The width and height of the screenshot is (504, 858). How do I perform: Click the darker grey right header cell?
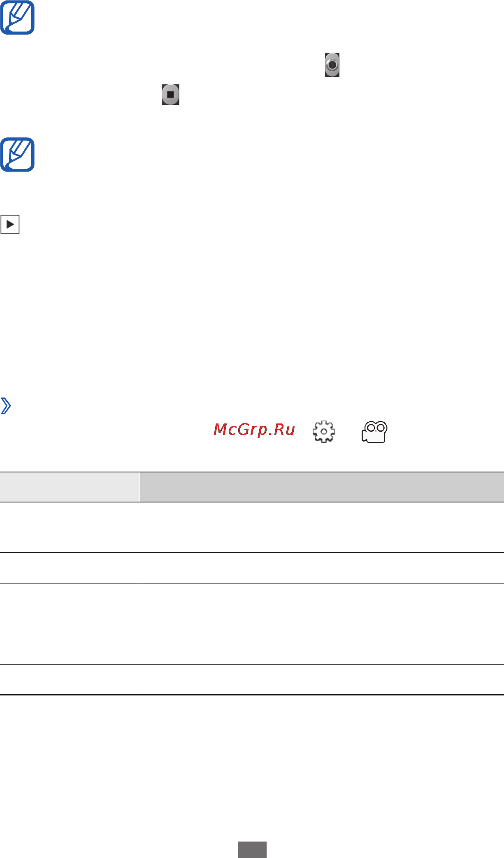coord(322,487)
